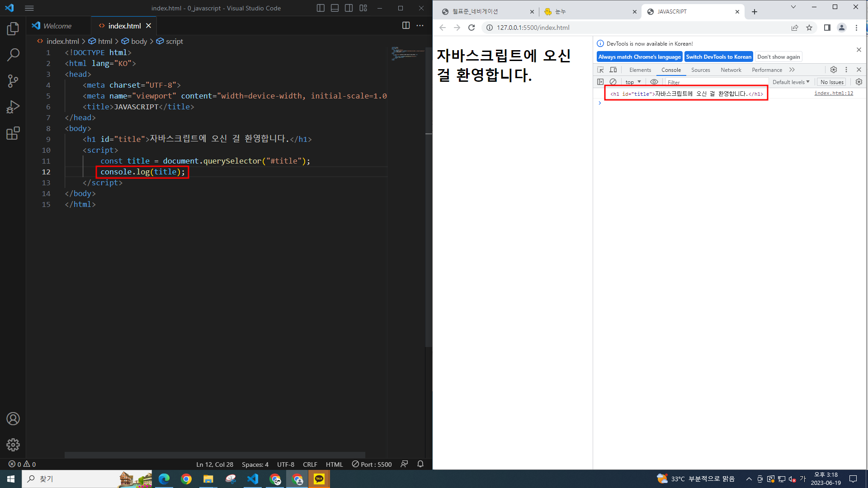Open the Default levels dropdown
The width and height of the screenshot is (868, 488).
(x=791, y=82)
